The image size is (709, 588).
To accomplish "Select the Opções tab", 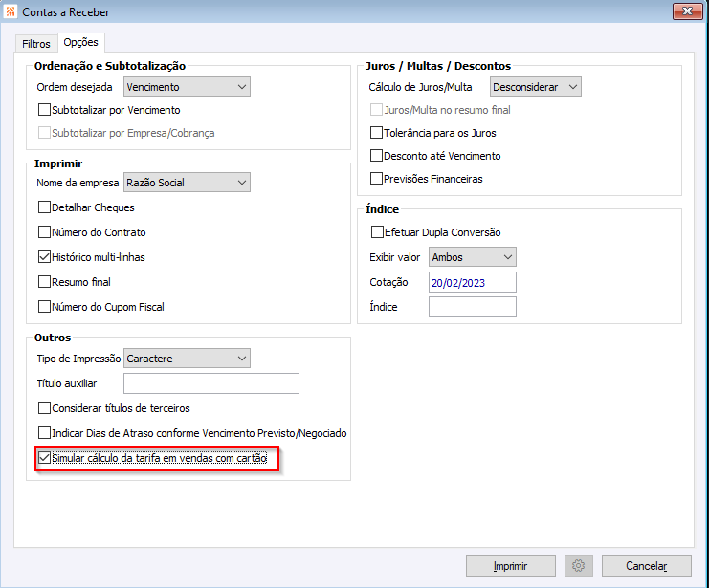I will [x=80, y=43].
